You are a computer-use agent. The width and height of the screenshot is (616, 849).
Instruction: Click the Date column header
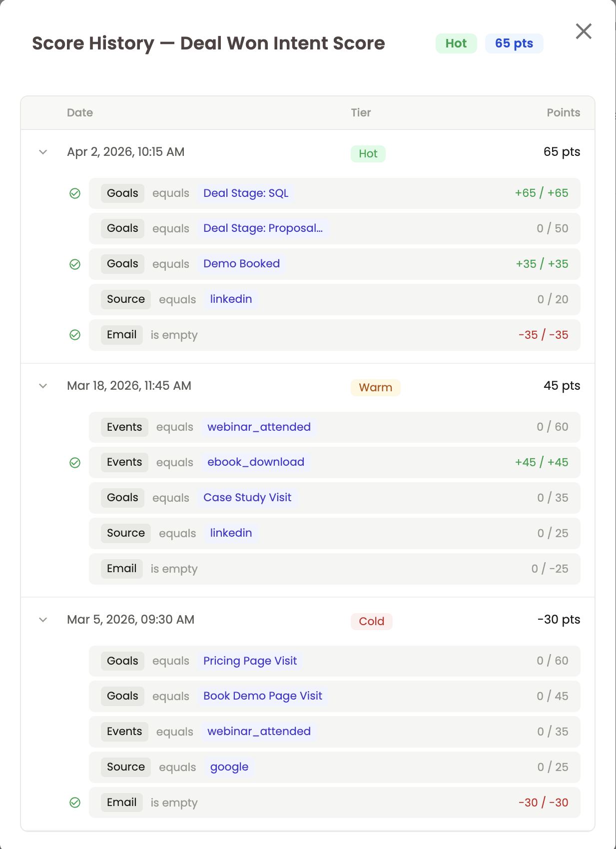click(x=80, y=112)
